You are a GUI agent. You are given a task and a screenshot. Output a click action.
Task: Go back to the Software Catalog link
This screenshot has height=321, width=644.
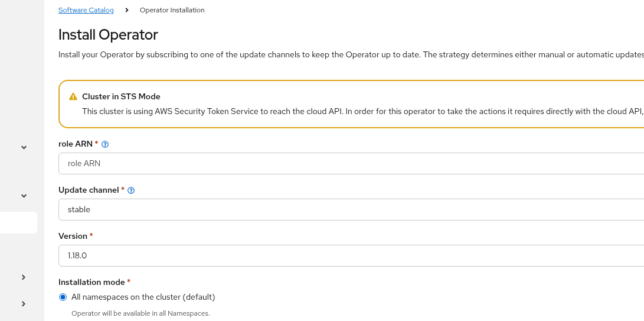[86, 10]
